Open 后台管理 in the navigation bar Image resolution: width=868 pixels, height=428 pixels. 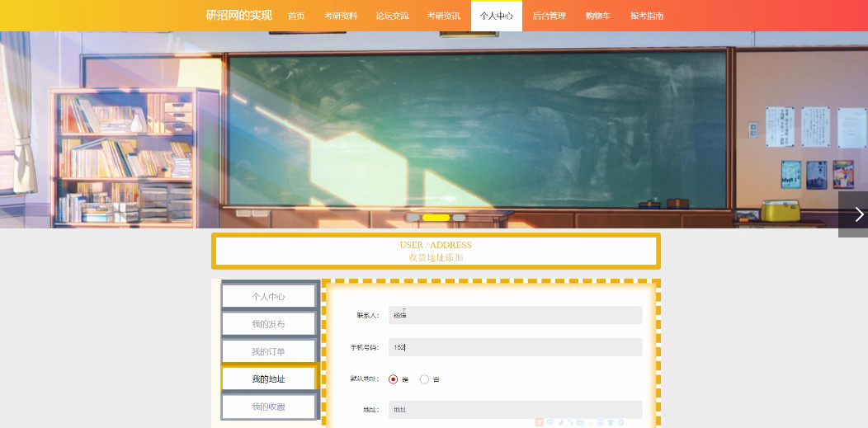click(550, 16)
